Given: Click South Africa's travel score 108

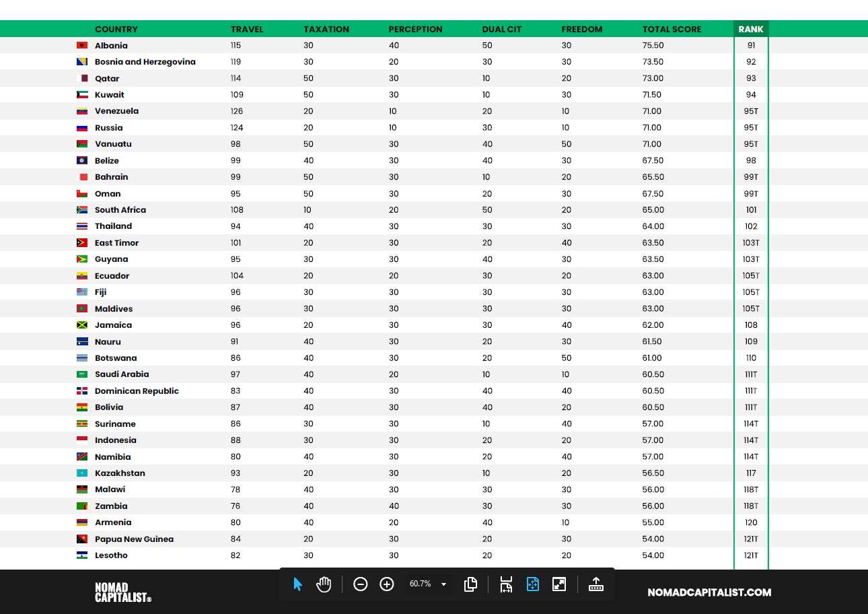Looking at the screenshot, I should tap(237, 210).
